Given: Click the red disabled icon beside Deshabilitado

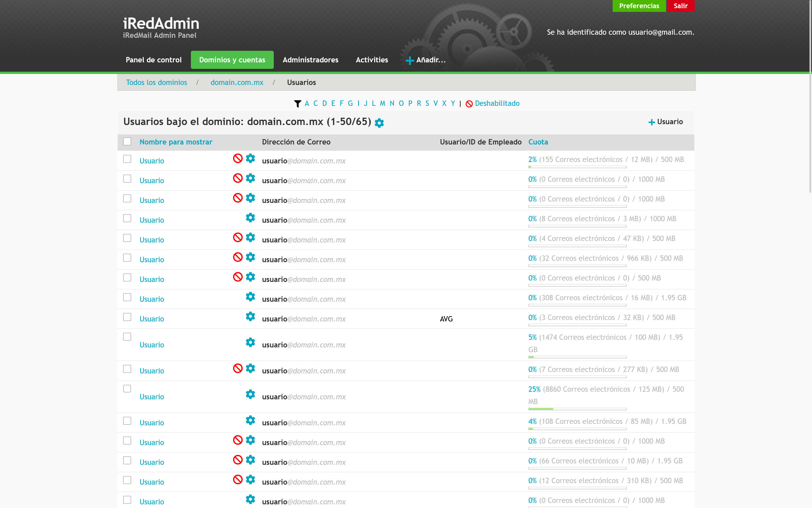Looking at the screenshot, I should pyautogui.click(x=469, y=104).
